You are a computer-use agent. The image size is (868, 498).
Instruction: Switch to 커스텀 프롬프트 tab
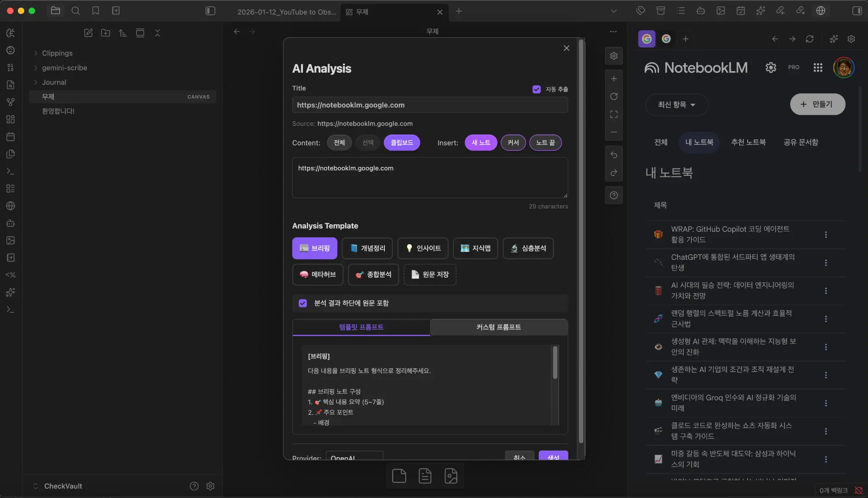[498, 327]
